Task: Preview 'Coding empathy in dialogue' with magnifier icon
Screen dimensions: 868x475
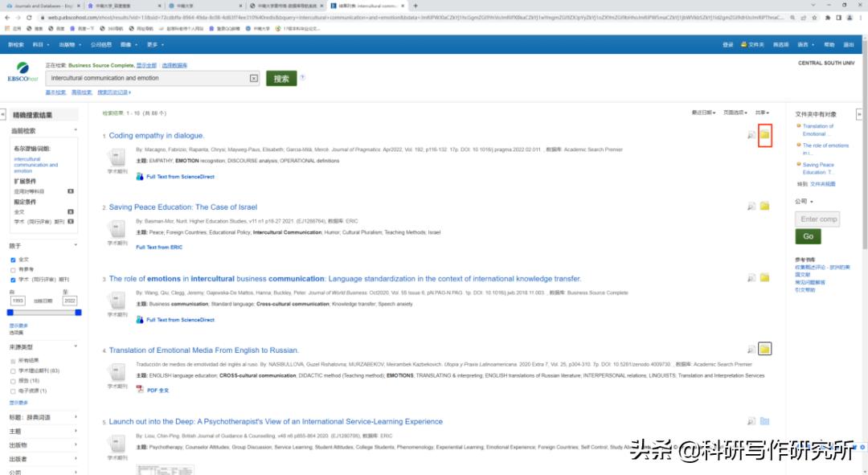Action: (751, 135)
